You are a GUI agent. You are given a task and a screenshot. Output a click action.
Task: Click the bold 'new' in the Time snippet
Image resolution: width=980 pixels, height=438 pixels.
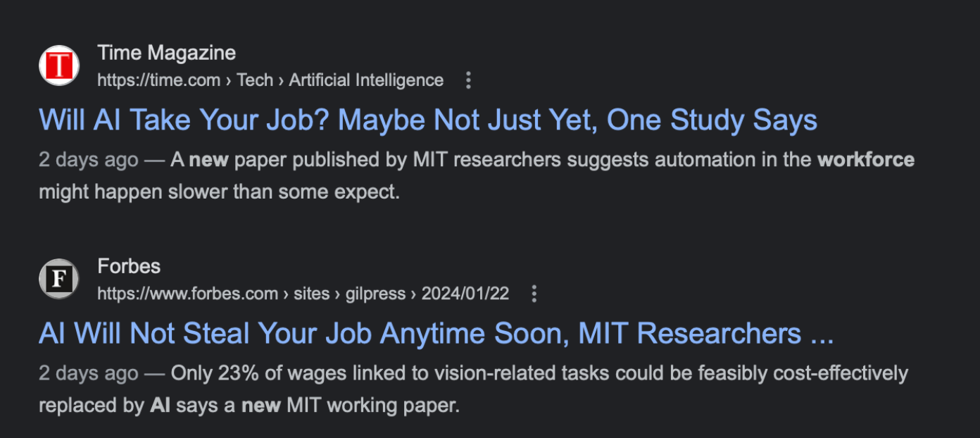[x=209, y=160]
